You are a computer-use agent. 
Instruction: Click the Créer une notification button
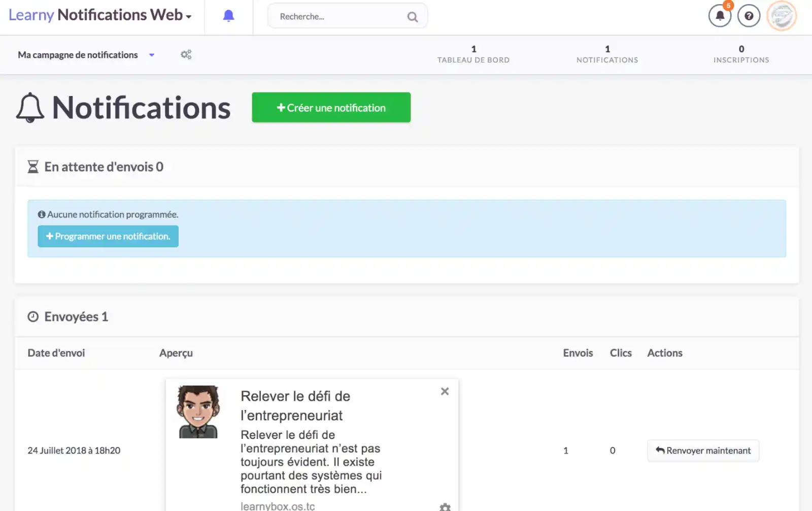point(331,107)
